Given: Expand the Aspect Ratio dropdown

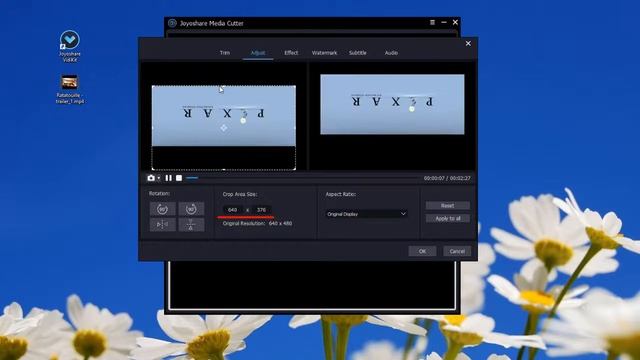Looking at the screenshot, I should click(366, 214).
